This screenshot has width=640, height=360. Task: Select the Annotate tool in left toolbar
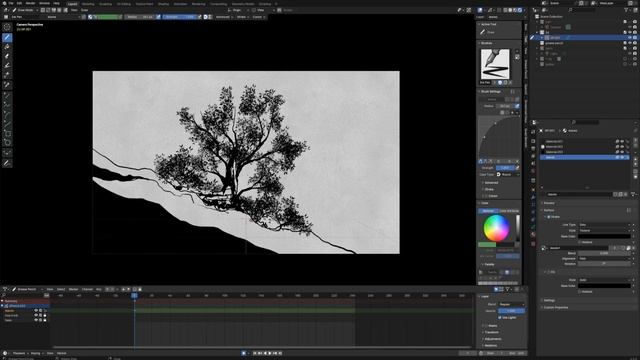pos(7,163)
